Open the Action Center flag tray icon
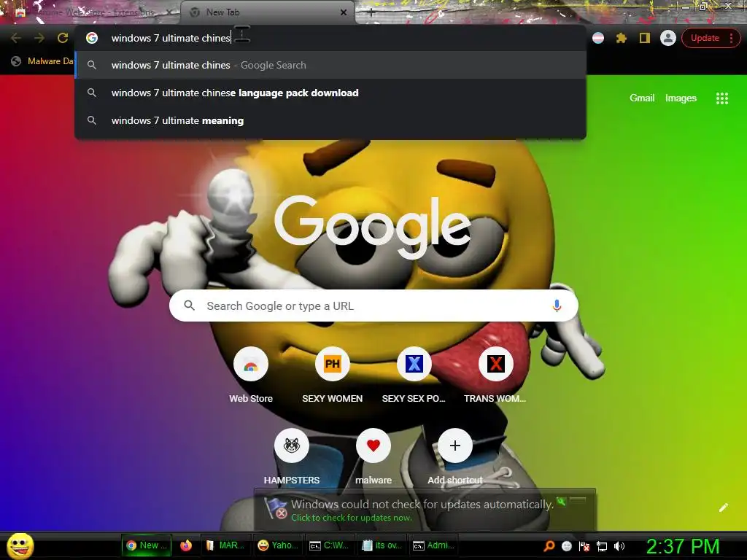The width and height of the screenshot is (747, 560). (x=584, y=546)
